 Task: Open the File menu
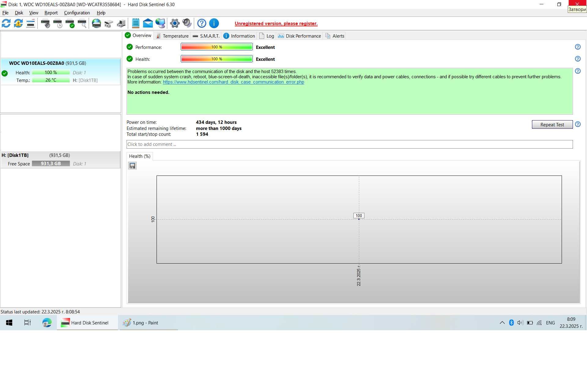point(6,13)
